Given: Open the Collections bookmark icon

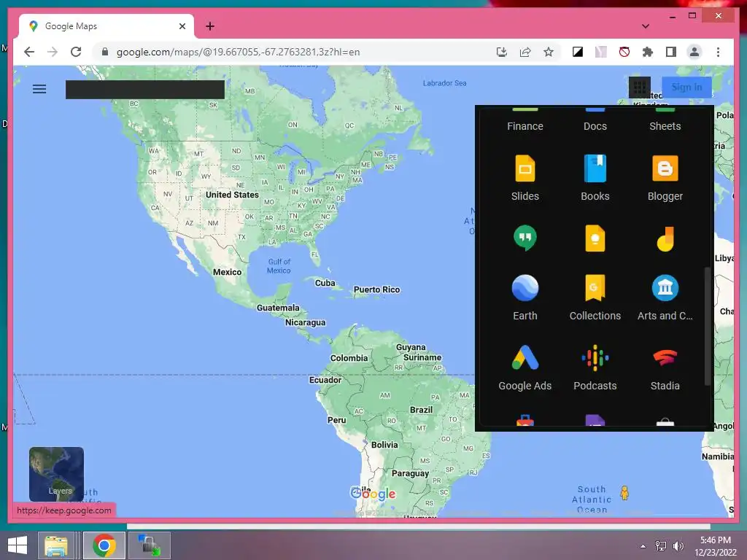Looking at the screenshot, I should click(x=595, y=287).
